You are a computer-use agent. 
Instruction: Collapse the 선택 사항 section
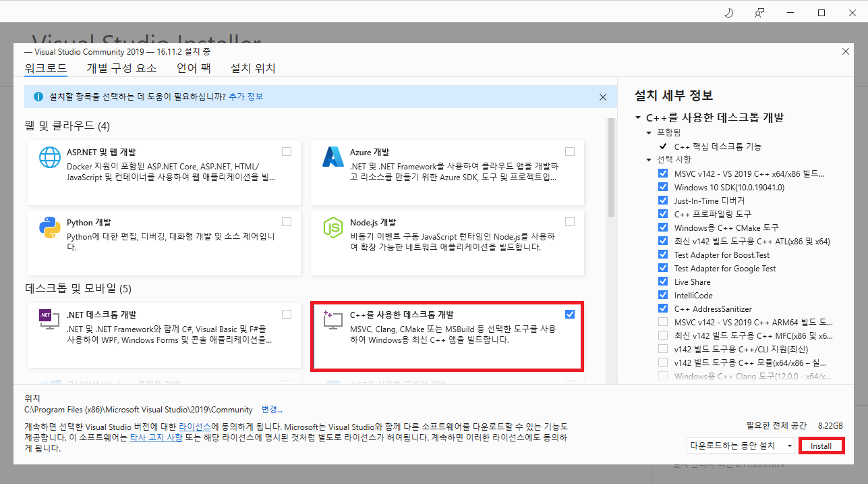(649, 160)
